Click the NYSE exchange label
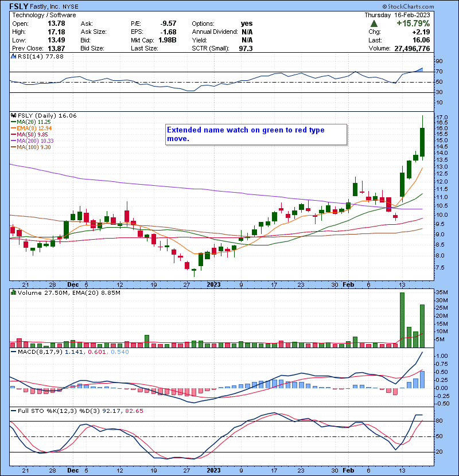This screenshot has width=459, height=476. (70, 7)
